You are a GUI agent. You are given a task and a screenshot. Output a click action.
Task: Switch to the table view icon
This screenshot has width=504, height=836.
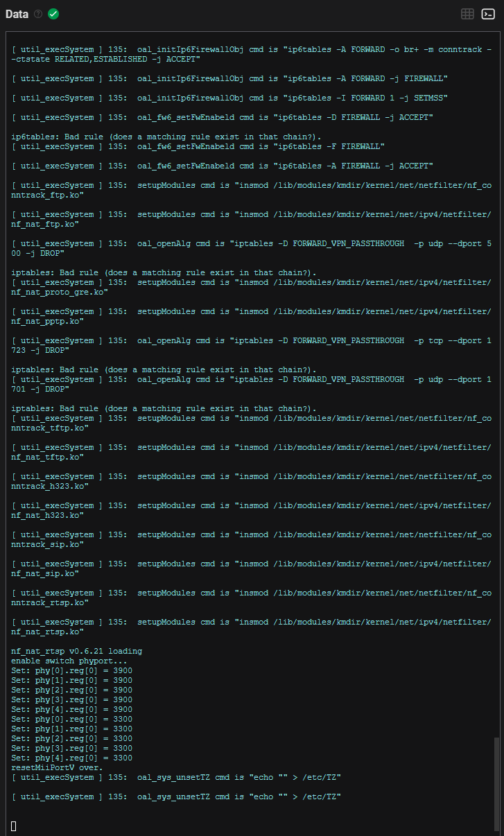468,14
